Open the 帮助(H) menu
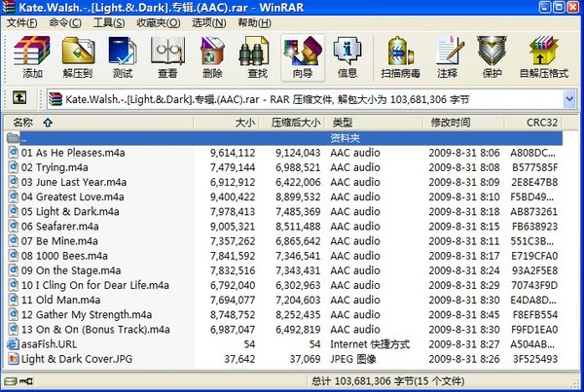Screen dimensions: 584x392 254,23
